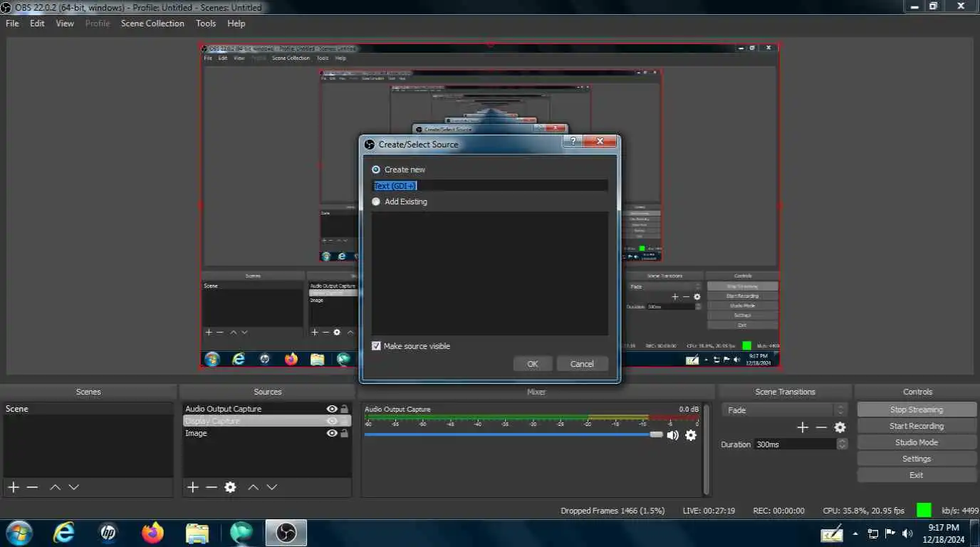
Task: Launch Firefox from taskbar
Action: point(152,533)
